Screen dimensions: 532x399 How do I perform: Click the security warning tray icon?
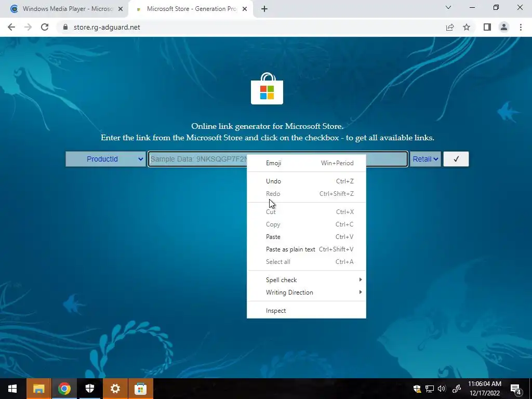[417, 389]
